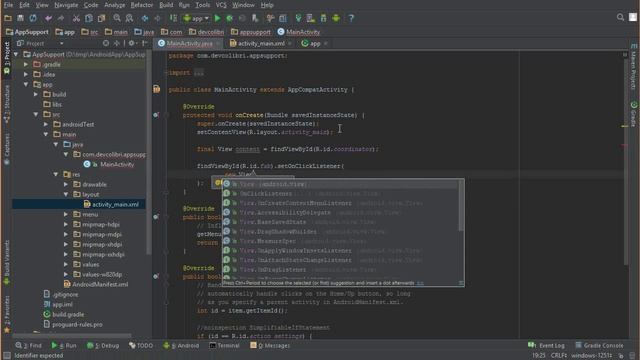Image resolution: width=640 pixels, height=360 pixels.
Task: Expand the mipmap-hdpi folder
Action: click(x=66, y=224)
